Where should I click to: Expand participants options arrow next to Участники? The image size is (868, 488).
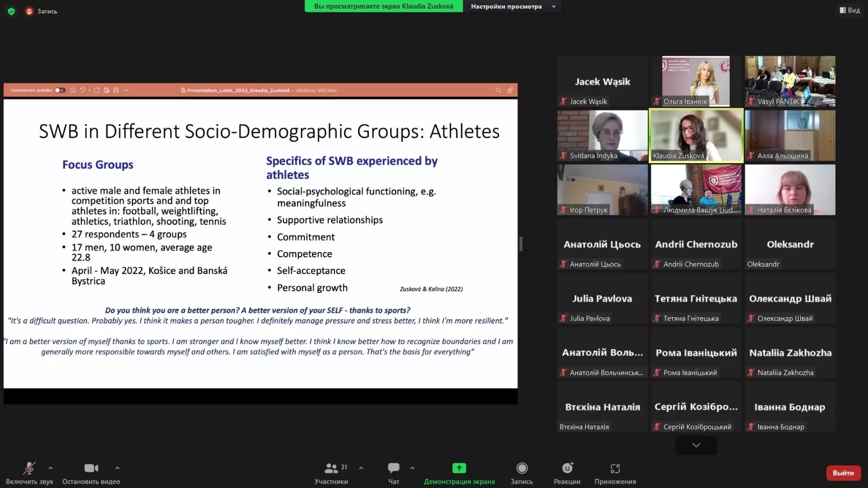click(361, 468)
